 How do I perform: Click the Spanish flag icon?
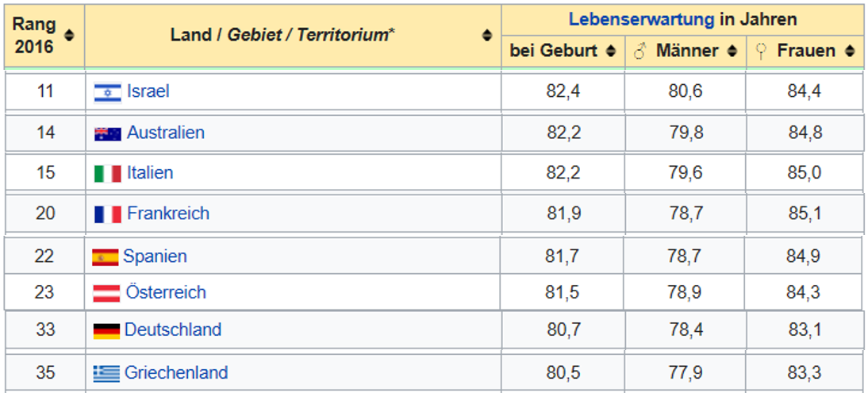point(105,257)
